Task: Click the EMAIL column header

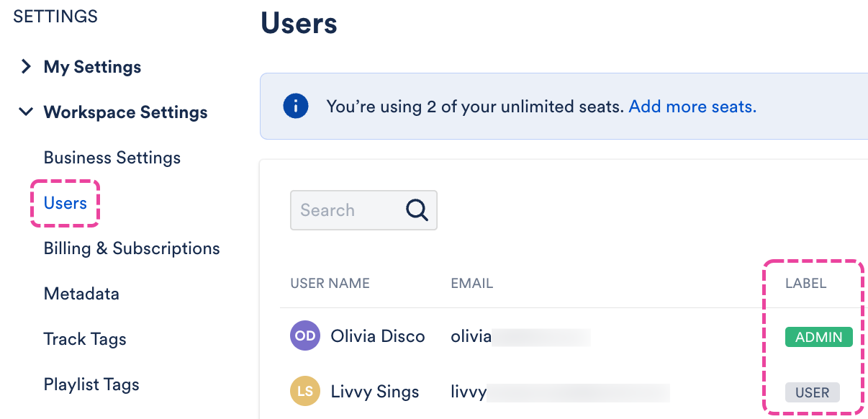Action: [x=471, y=284]
